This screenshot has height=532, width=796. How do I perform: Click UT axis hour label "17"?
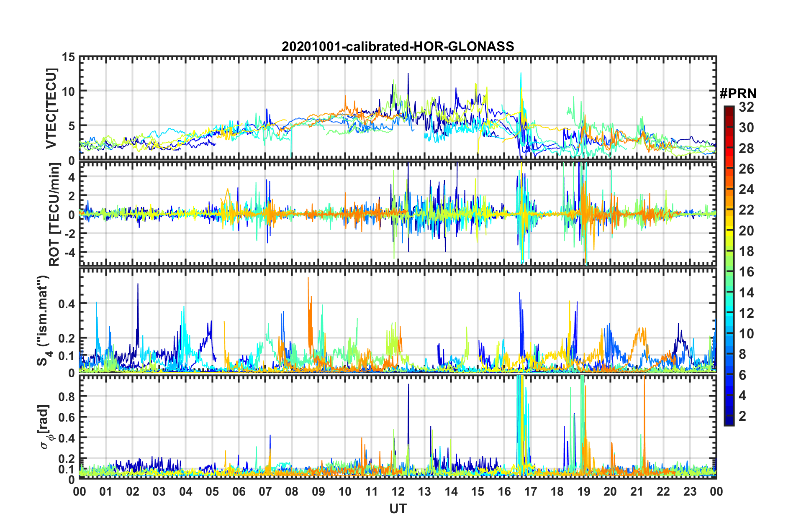pos(531,491)
